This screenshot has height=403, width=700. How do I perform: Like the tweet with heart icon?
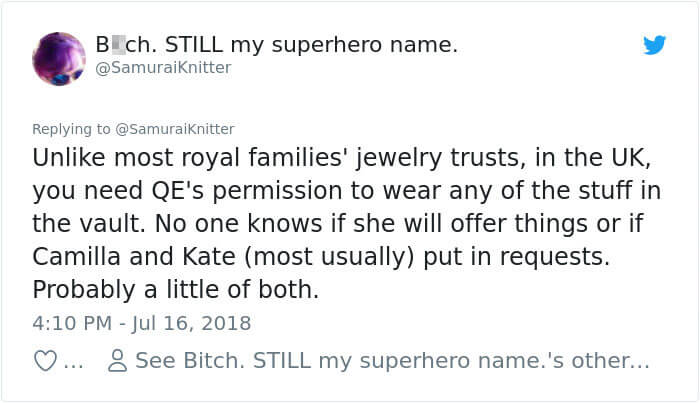coord(46,361)
